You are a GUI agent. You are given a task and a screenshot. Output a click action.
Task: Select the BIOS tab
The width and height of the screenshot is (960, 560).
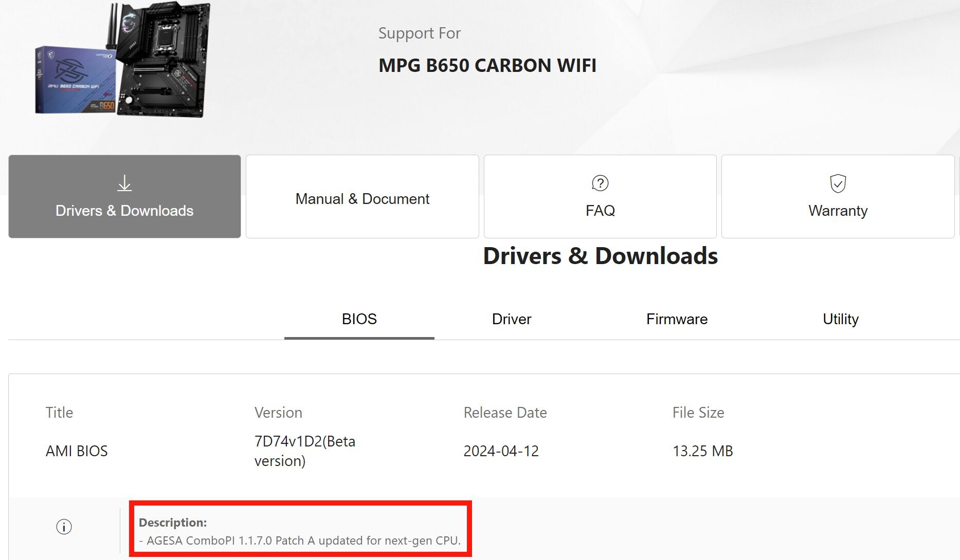(359, 319)
